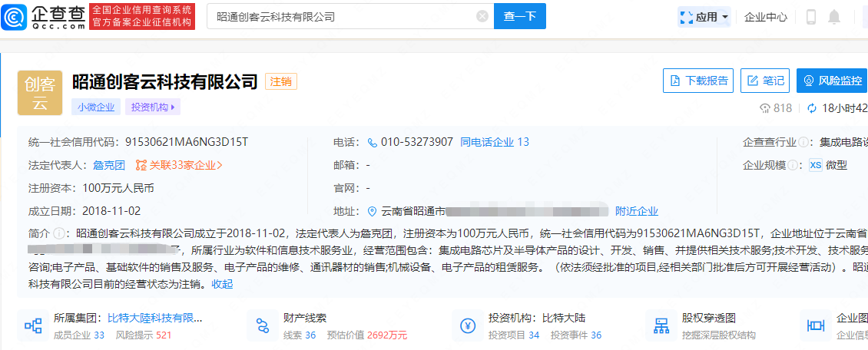Open notifications bell icon
The image size is (868, 350).
833,17
